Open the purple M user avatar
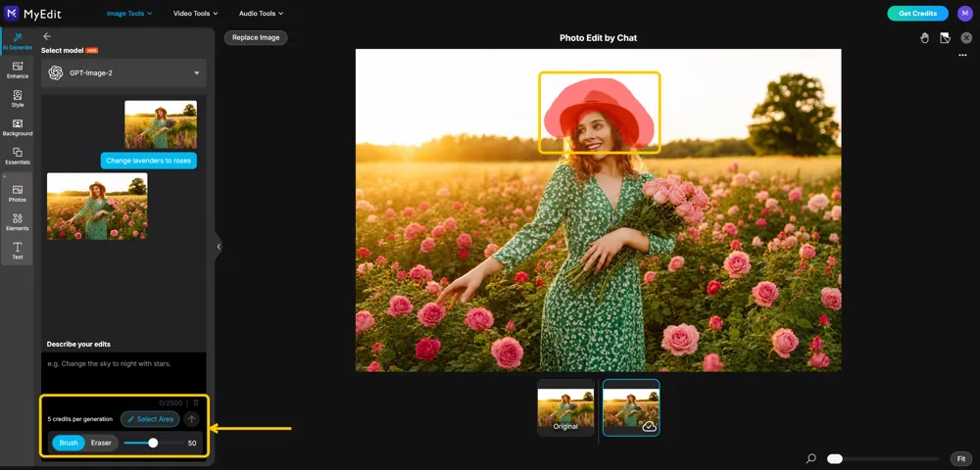The width and height of the screenshot is (980, 470). point(965,13)
